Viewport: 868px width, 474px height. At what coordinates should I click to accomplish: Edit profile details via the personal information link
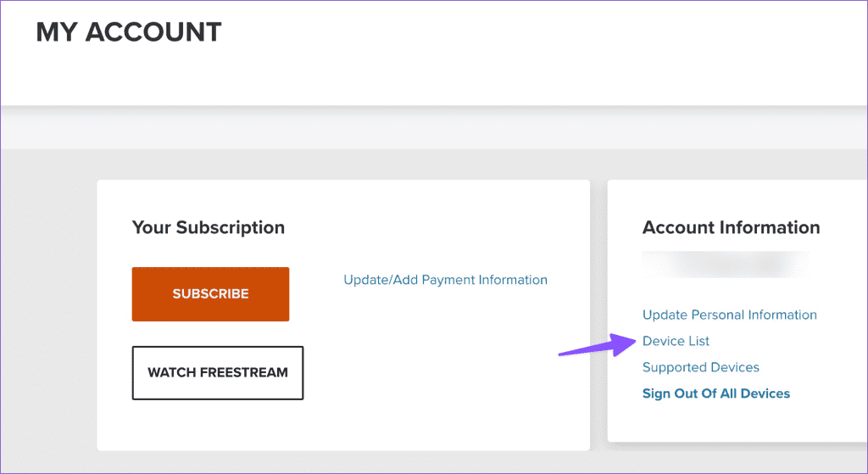729,315
